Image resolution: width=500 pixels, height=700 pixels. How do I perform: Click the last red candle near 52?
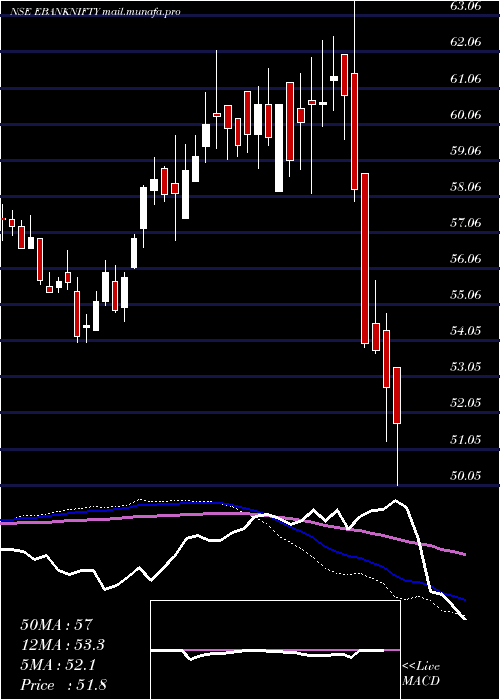[x=397, y=395]
